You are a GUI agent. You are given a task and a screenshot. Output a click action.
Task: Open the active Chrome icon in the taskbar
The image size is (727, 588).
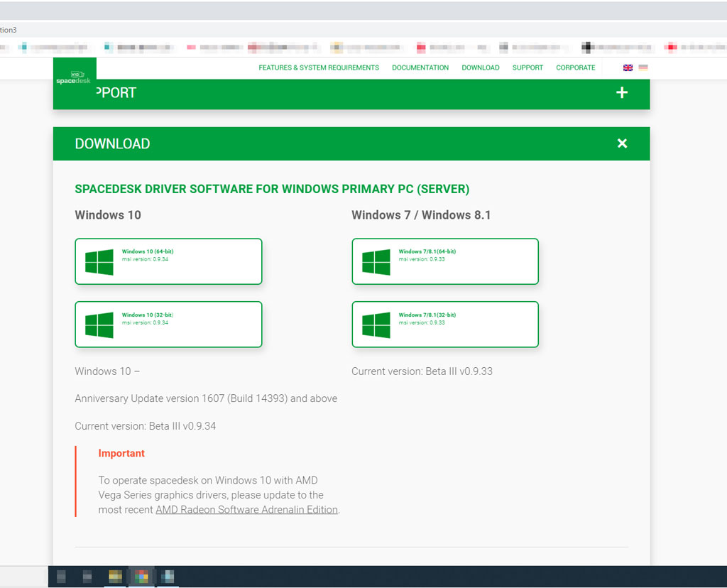coord(142,576)
